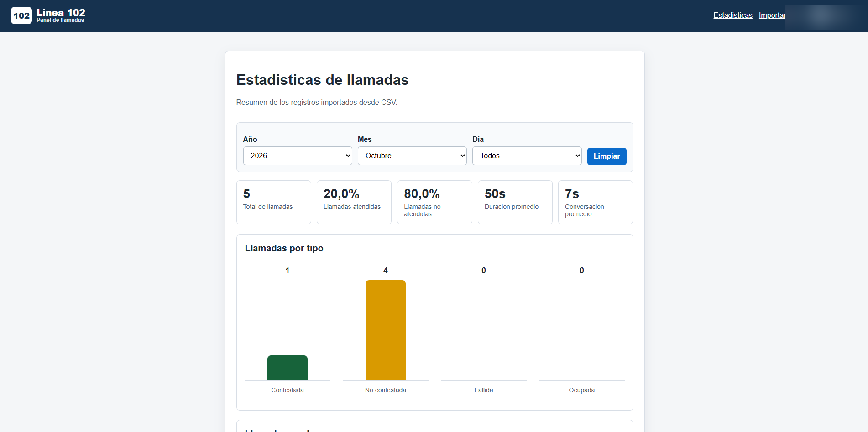
Task: Click the "Duracion promedio" 50s card
Action: (515, 202)
